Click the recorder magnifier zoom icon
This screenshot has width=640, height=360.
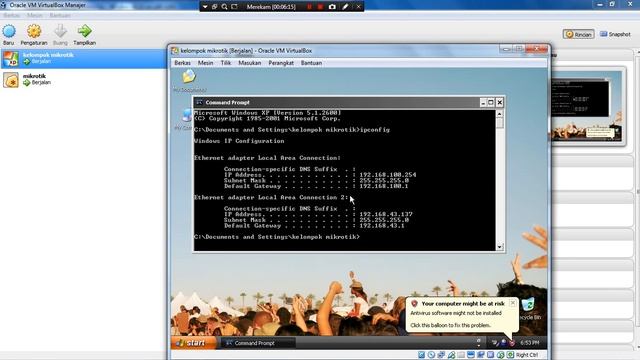coord(224,7)
